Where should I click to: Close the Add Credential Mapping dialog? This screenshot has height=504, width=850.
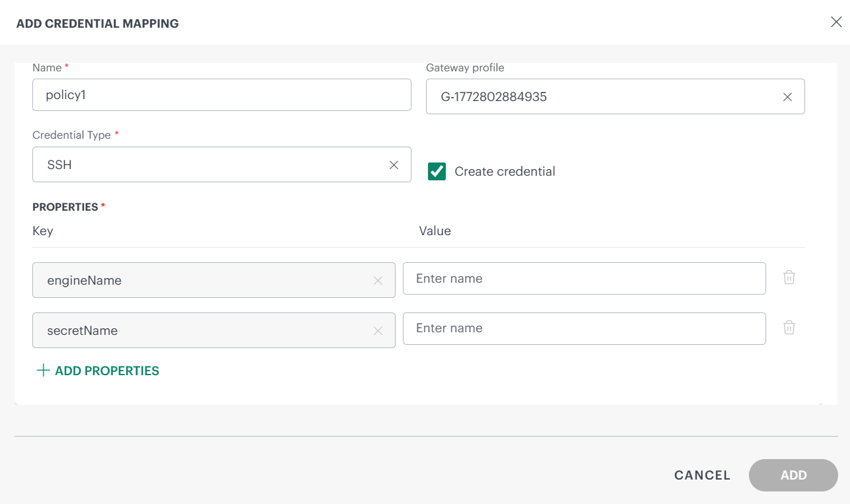pos(836,21)
